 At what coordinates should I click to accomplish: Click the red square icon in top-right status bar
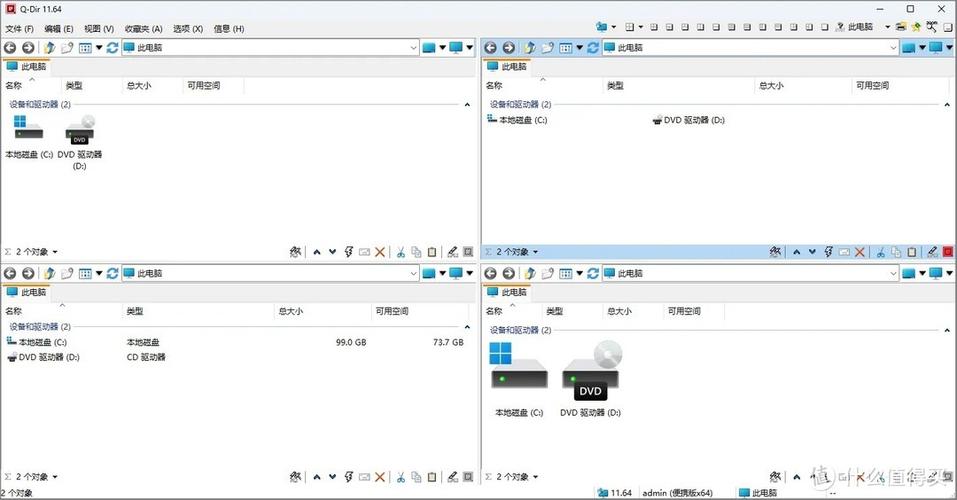pyautogui.click(x=948, y=252)
